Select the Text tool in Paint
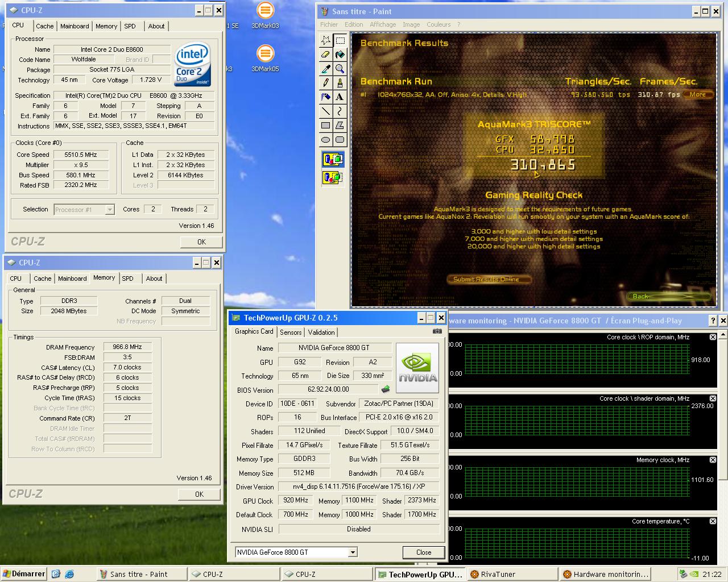Viewport: 728px width, 582px height. click(340, 97)
